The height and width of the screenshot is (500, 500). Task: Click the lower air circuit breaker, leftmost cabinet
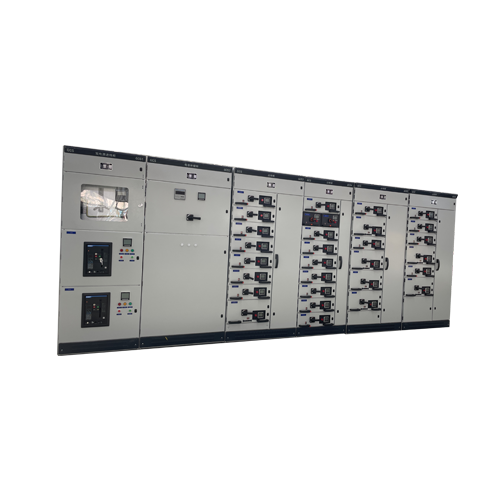(96, 310)
